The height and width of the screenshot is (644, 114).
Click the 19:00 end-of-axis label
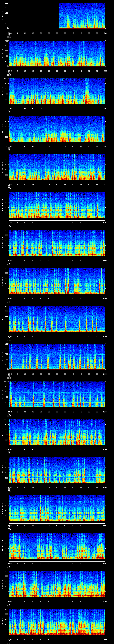click(105, 564)
